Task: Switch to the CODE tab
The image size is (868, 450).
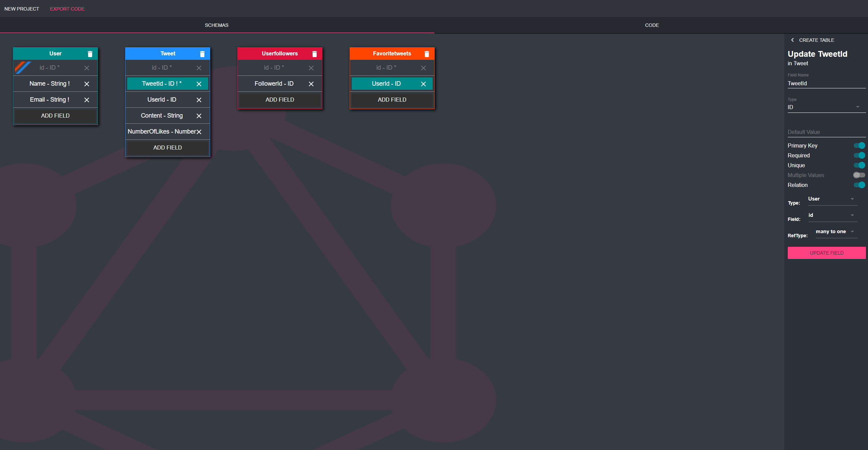Action: pyautogui.click(x=651, y=25)
